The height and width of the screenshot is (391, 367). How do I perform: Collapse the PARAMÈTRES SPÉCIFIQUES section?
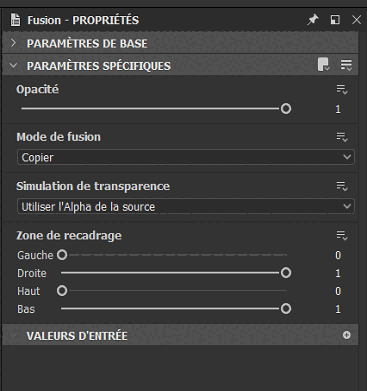13,66
